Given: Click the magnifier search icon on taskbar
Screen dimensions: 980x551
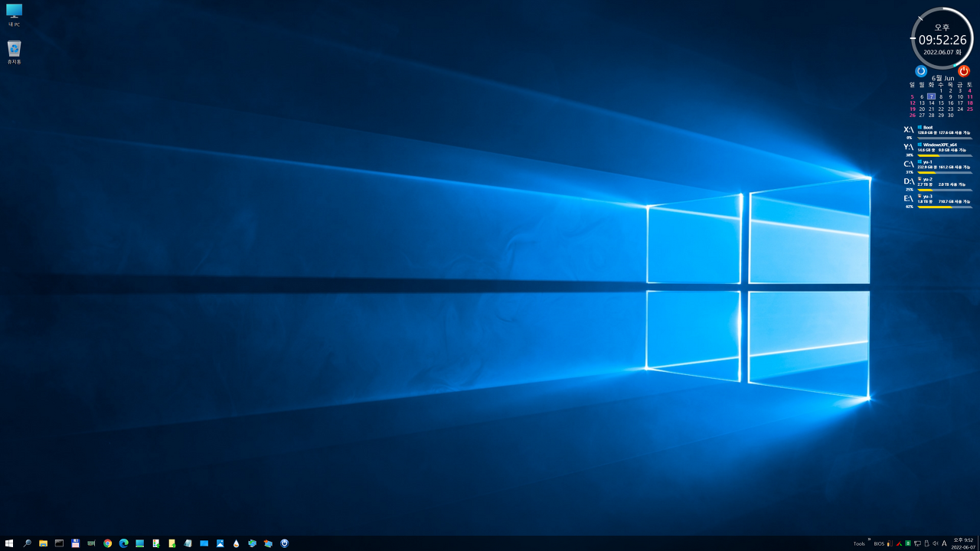Looking at the screenshot, I should (27, 543).
